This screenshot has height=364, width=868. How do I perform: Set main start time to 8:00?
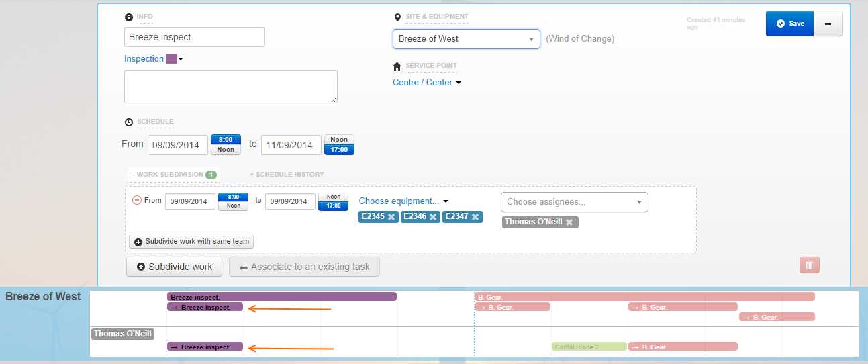226,140
